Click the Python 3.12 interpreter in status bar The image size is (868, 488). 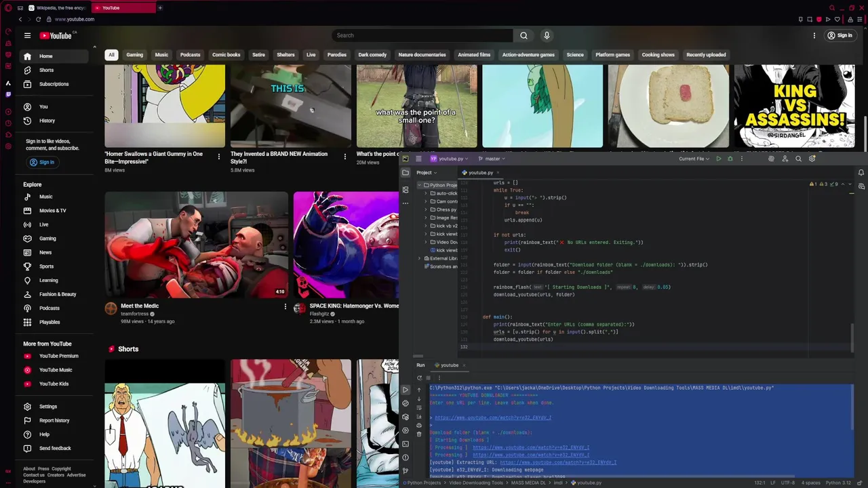point(838,483)
